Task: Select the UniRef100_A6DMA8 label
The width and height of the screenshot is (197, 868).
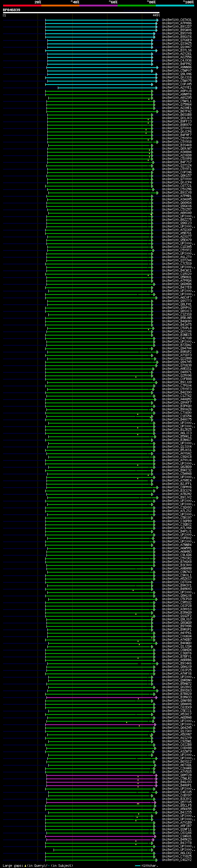Action: pyautogui.click(x=176, y=718)
